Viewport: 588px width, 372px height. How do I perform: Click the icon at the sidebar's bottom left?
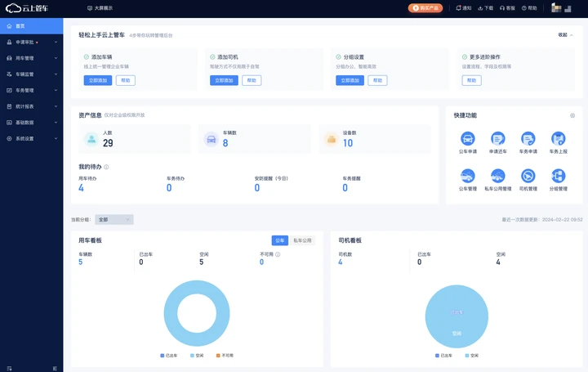click(x=9, y=368)
